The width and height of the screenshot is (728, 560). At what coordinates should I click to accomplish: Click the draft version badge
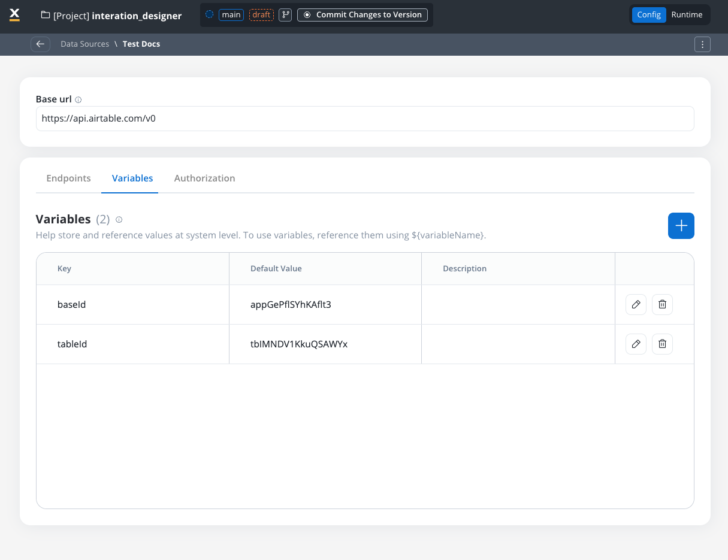tap(261, 15)
